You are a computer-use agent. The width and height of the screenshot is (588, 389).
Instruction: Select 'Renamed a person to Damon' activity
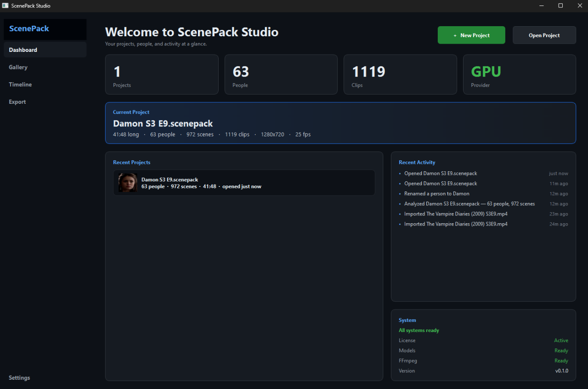[483, 194]
